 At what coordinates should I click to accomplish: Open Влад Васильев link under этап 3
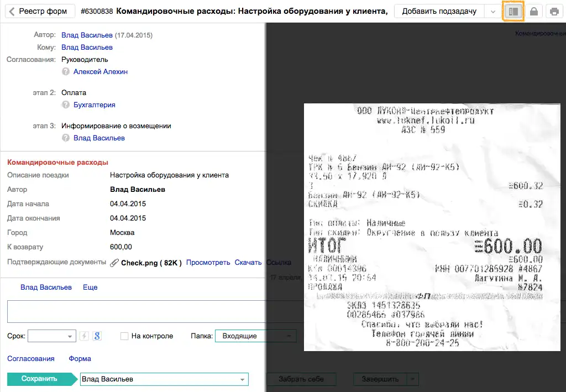point(99,138)
